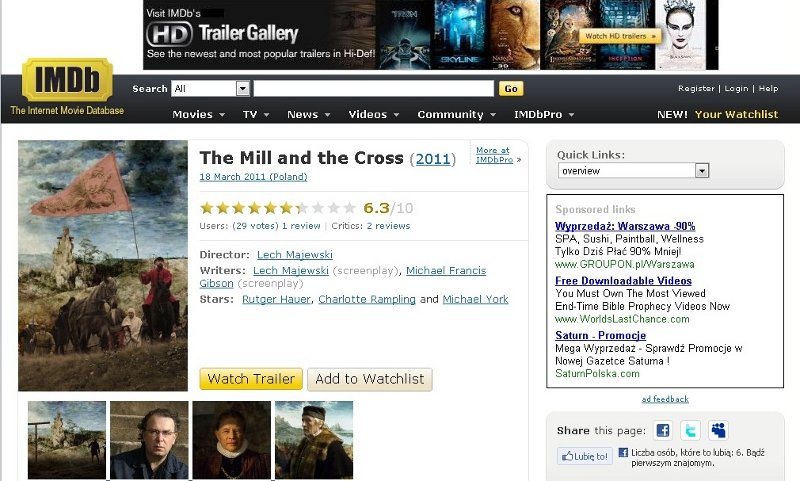Click the Go search button
Image resolution: width=800 pixels, height=481 pixels.
(x=511, y=89)
